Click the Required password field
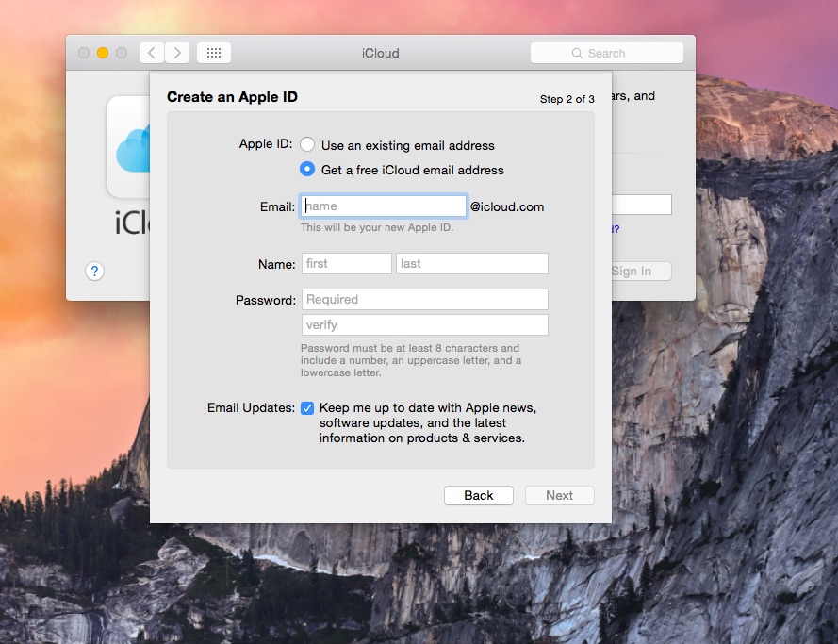The height and width of the screenshot is (644, 838). (x=425, y=299)
